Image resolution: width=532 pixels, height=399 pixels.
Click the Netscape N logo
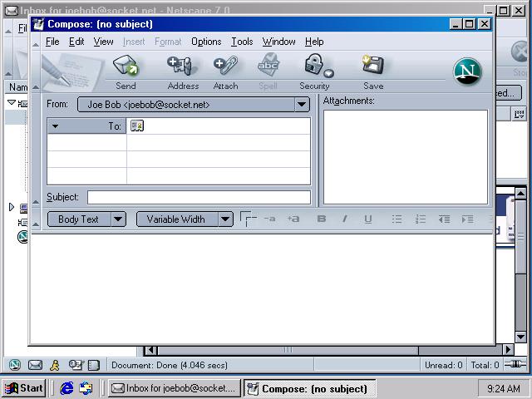point(467,71)
